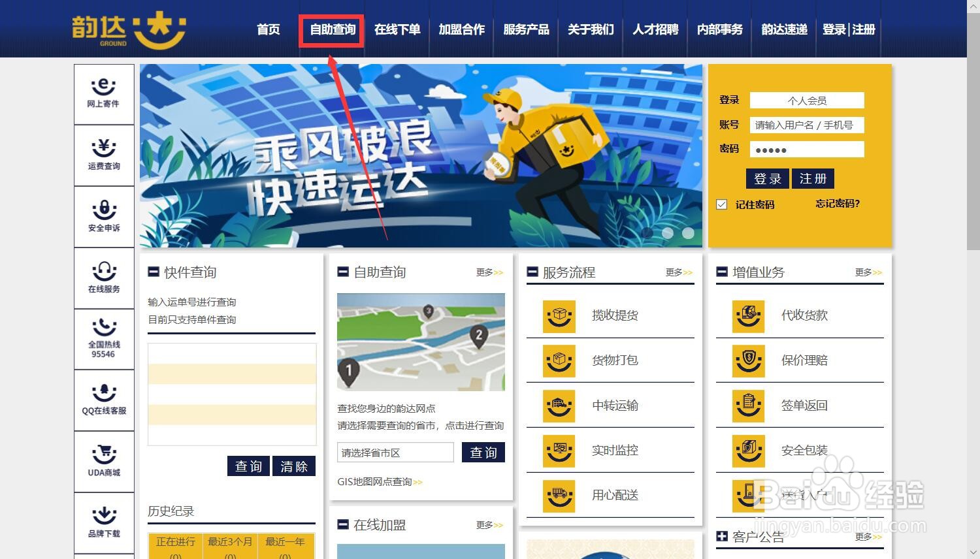Click 更多 link in 自助查询 panel
The height and width of the screenshot is (559, 980).
(489, 272)
